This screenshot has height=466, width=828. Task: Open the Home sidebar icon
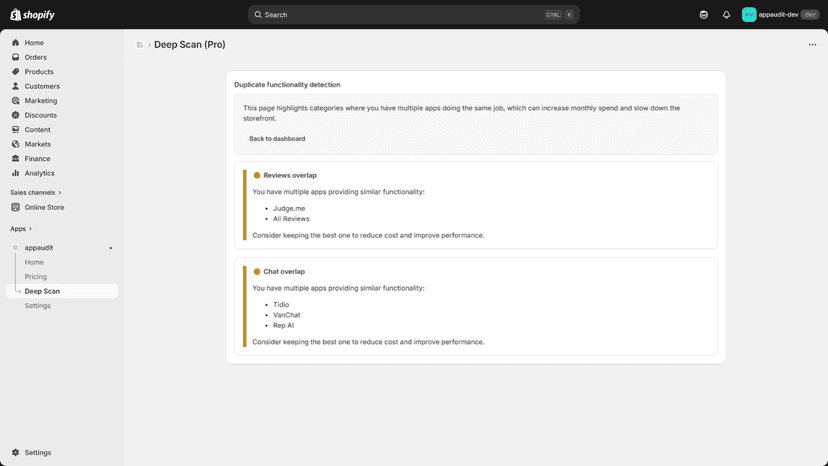(15, 43)
